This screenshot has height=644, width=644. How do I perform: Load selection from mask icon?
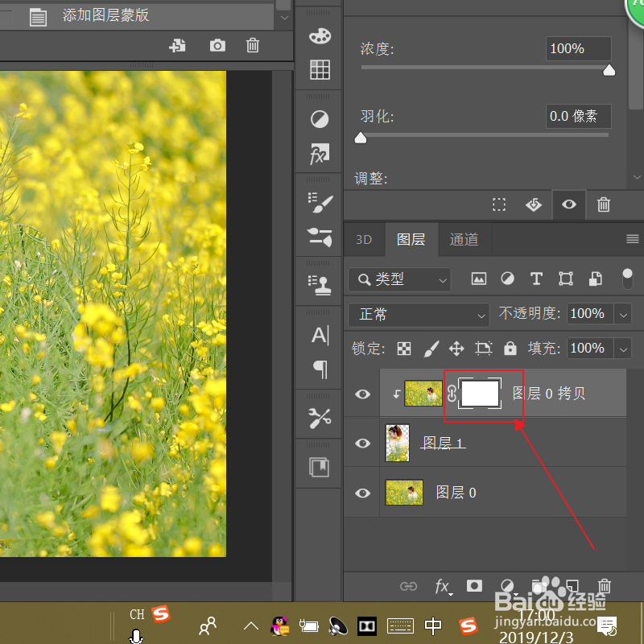click(499, 204)
